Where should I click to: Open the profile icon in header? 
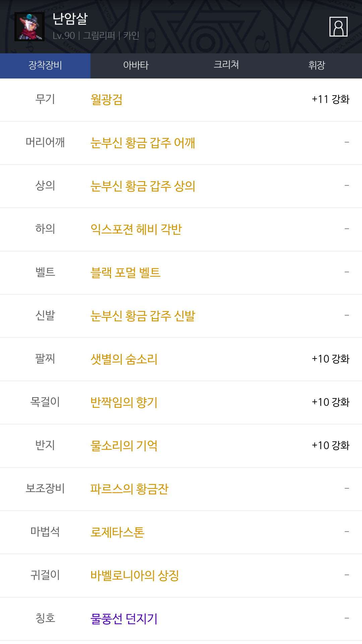(x=338, y=26)
